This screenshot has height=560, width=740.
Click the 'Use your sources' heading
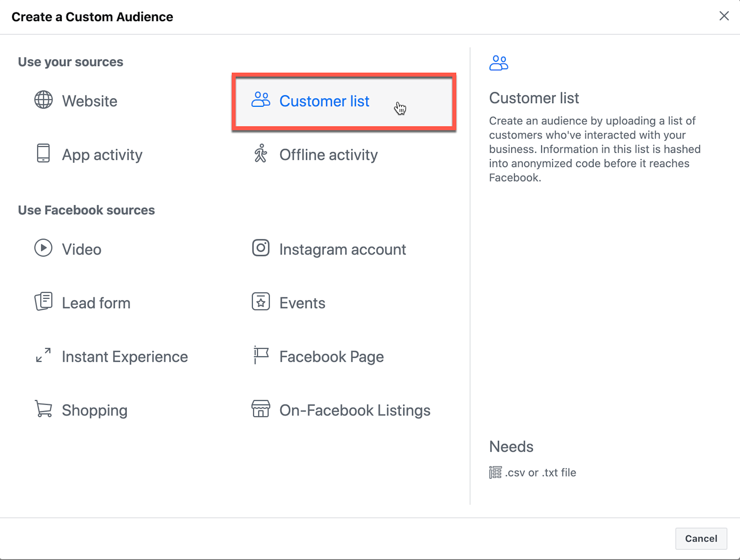70,62
